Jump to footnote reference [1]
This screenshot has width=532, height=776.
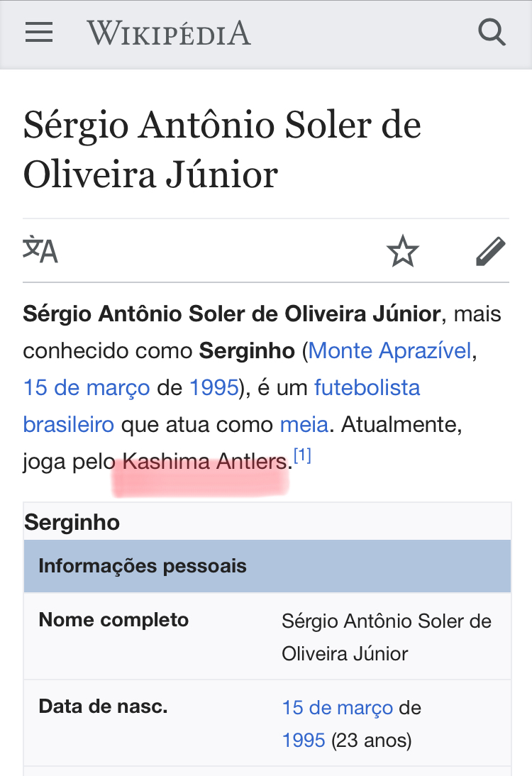point(302,455)
